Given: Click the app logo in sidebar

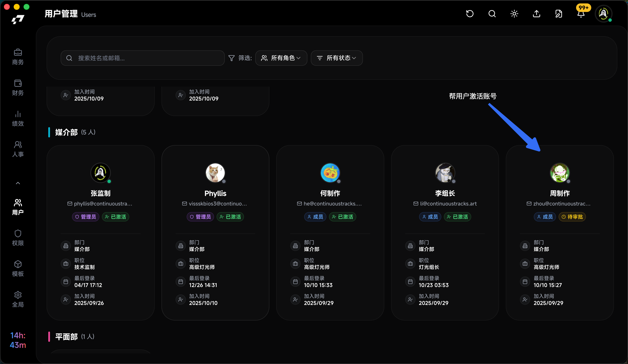Looking at the screenshot, I should [18, 19].
